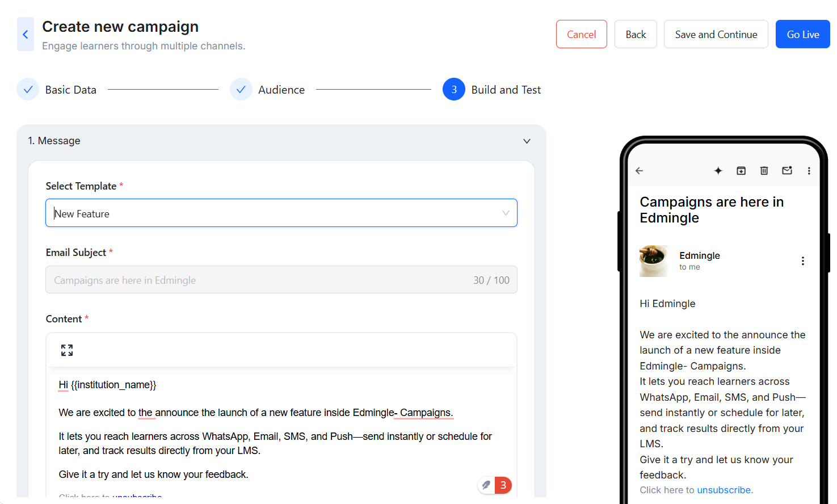Click "Hi Edmingle" text in preview
The height and width of the screenshot is (504, 837).
(x=667, y=304)
